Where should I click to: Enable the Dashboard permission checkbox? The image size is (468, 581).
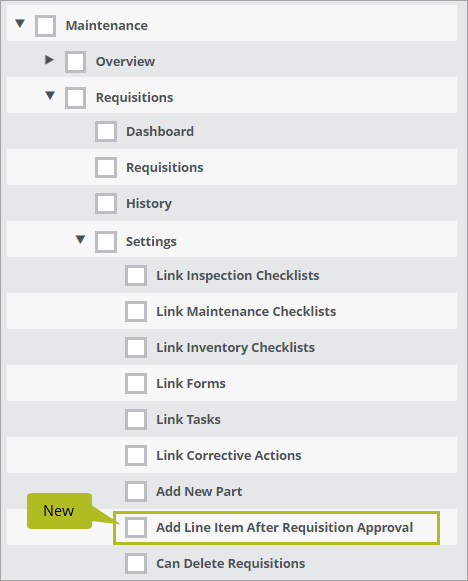point(106,132)
